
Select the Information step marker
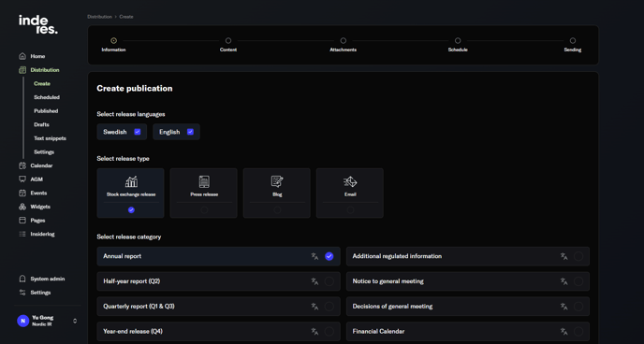point(114,40)
